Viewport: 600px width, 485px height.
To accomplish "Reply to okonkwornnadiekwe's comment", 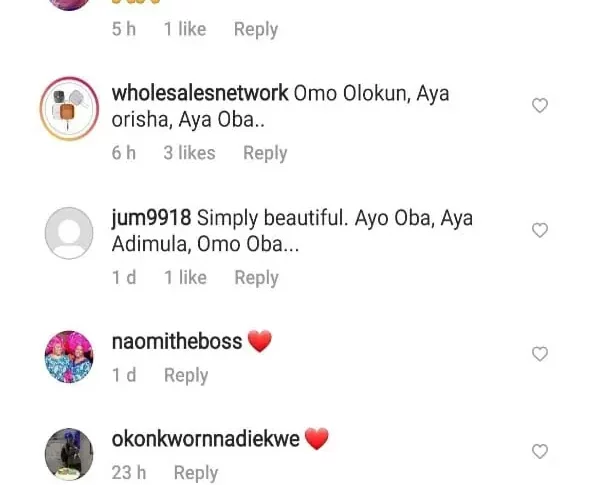I will coord(196,473).
